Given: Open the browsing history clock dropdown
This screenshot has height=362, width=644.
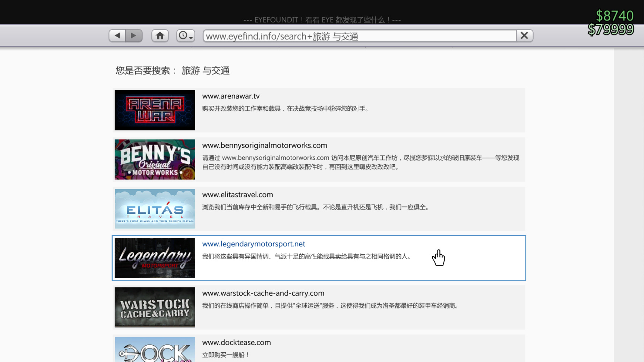Looking at the screenshot, I should coord(186,36).
